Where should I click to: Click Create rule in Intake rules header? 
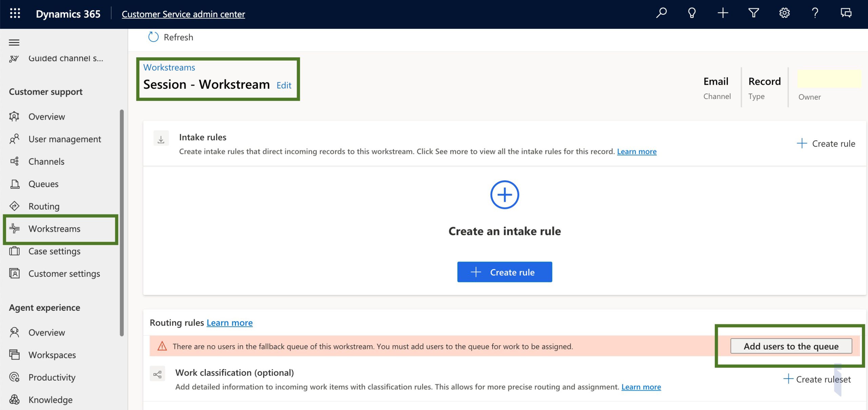(826, 143)
